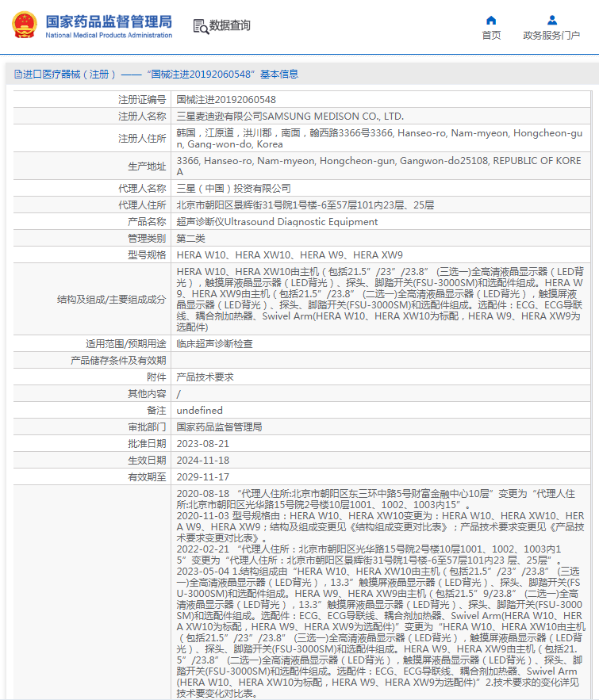
Task: Open 政务服务门户 link
Action: tap(551, 35)
